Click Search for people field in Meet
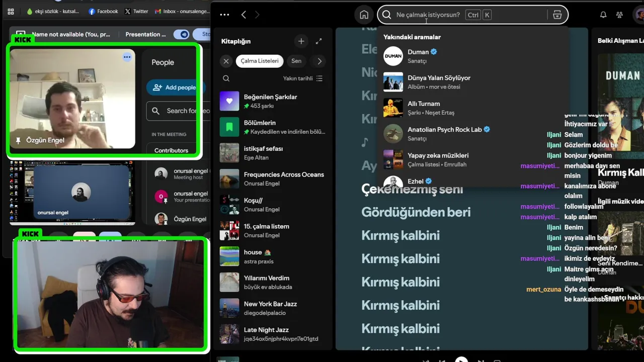Viewport: 644px width, 362px height. coord(179,111)
